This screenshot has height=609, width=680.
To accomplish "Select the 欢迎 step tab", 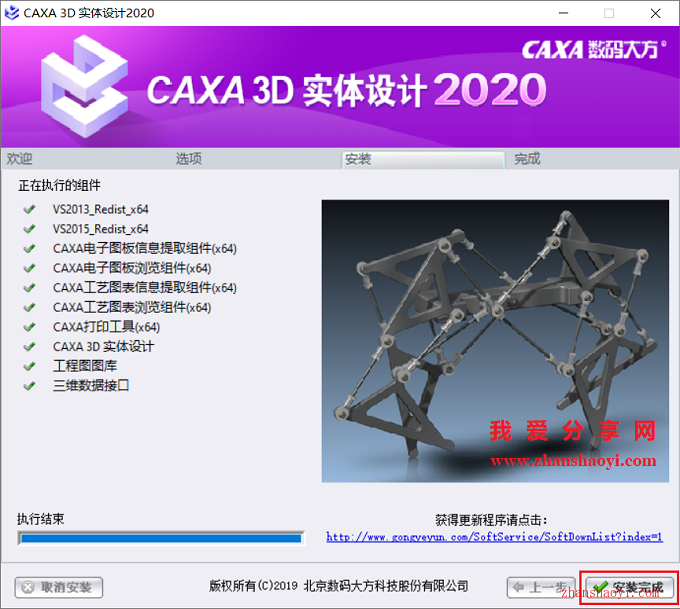I will click(20, 159).
